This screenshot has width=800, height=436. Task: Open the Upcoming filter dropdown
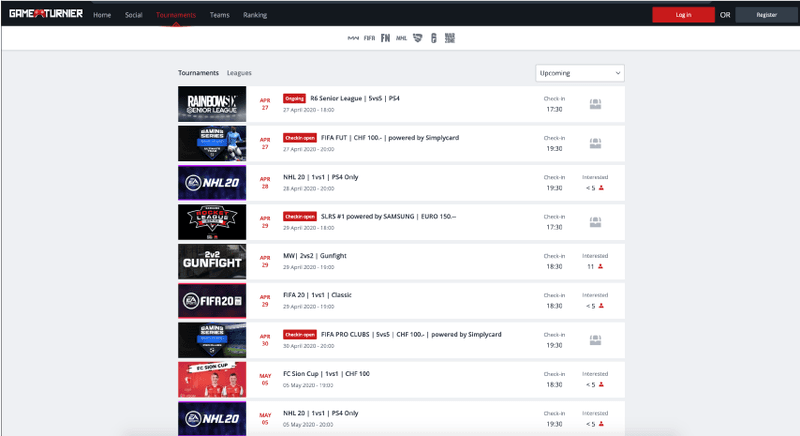580,73
